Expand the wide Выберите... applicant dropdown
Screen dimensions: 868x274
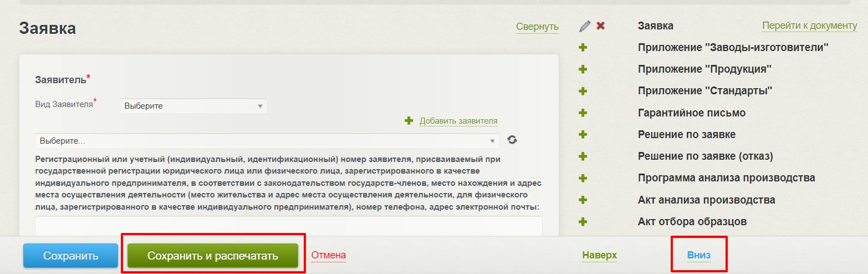coord(267,141)
